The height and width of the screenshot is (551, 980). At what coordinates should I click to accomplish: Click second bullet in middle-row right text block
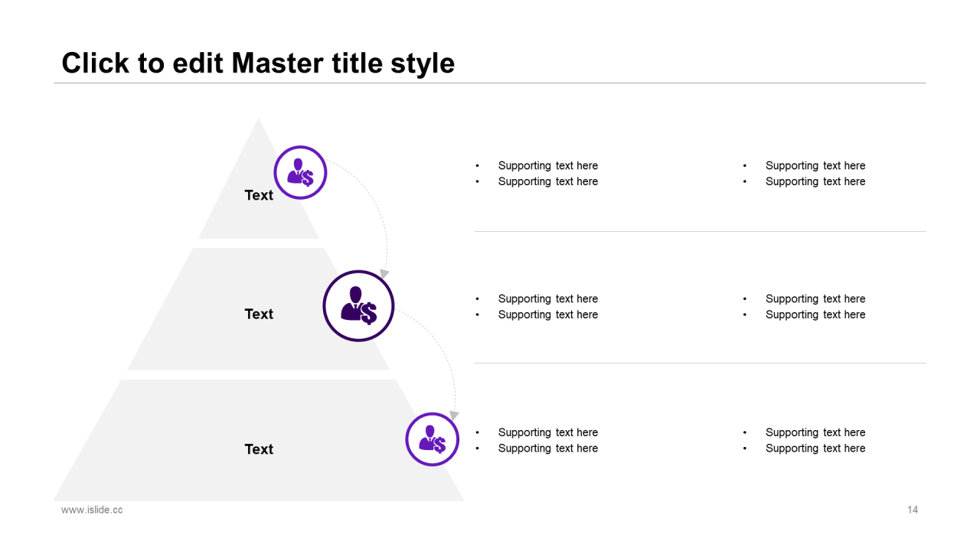pyautogui.click(x=815, y=315)
